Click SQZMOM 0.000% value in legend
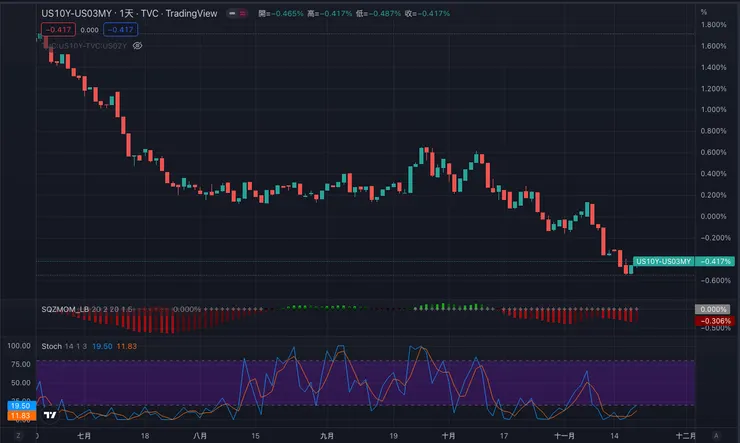Viewport: 740px width, 443px height. (187, 309)
